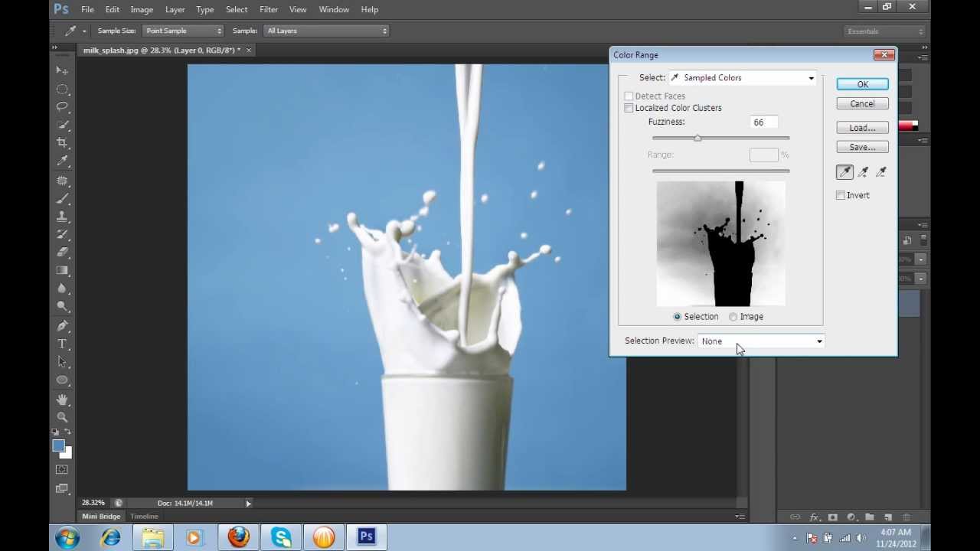Check Localized Color Clusters
This screenshot has height=551, width=980.
[x=629, y=108]
